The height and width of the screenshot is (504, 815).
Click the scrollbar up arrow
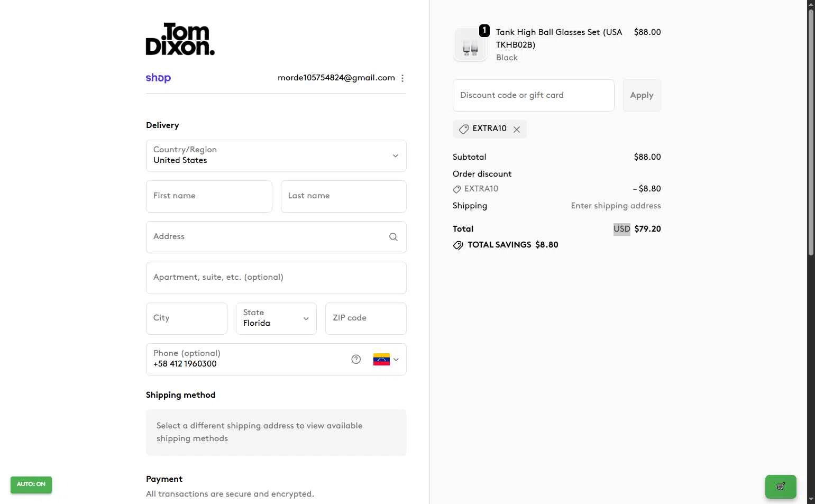[x=811, y=4]
